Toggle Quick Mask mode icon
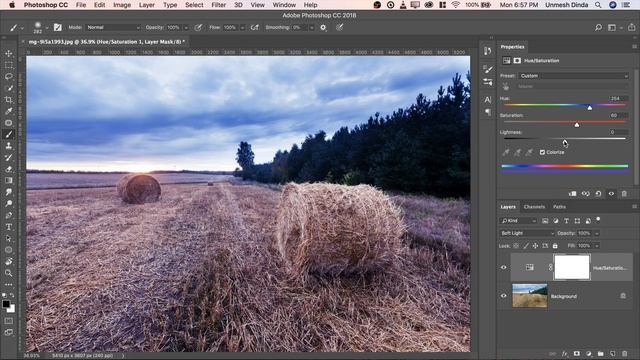This screenshot has height=360, width=640. (9, 321)
